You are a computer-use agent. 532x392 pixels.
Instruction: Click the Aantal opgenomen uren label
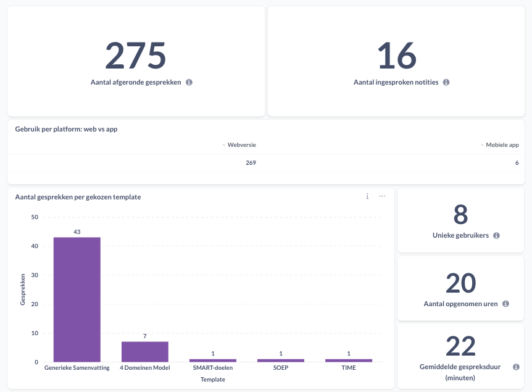(461, 304)
